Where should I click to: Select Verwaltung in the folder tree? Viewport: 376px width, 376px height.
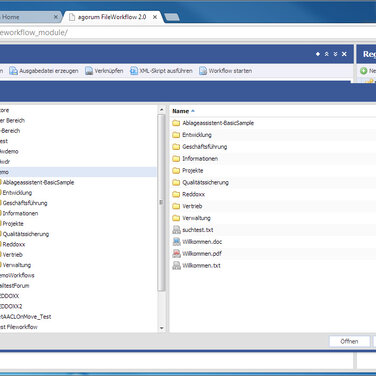pos(17,265)
